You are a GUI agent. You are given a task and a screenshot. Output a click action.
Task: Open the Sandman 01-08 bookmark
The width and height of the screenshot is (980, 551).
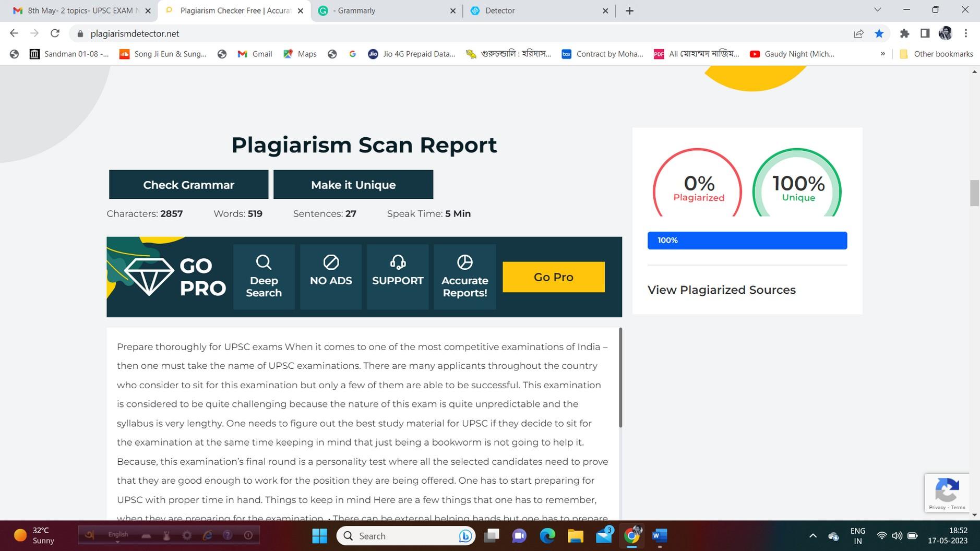click(69, 54)
